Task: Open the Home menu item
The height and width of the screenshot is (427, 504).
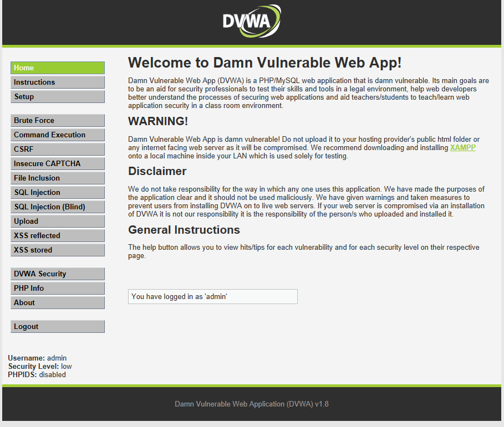Action: [x=58, y=68]
